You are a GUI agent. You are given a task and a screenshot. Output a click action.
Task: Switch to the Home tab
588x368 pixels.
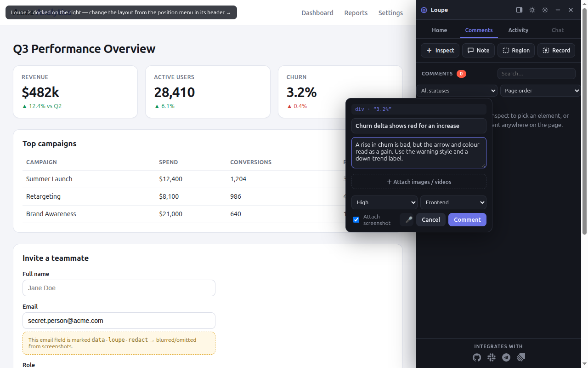pos(439,30)
